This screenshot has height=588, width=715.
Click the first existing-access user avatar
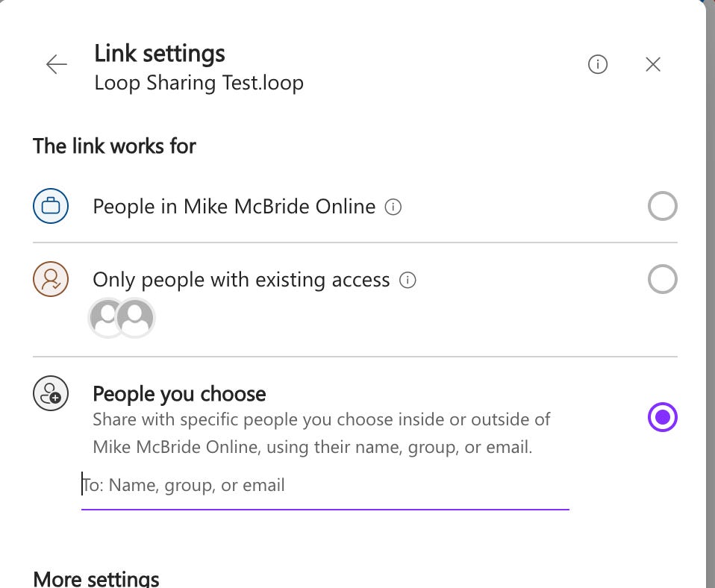[x=103, y=318]
